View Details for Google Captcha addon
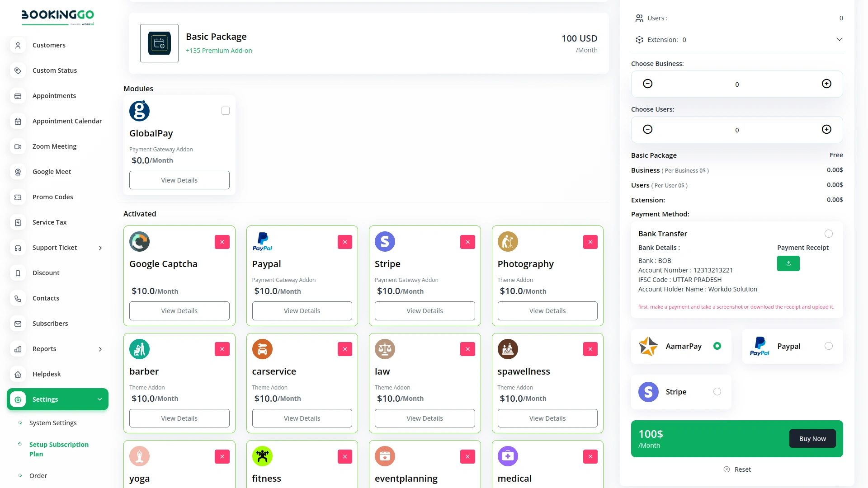Image resolution: width=868 pixels, height=488 pixels. tap(179, 310)
